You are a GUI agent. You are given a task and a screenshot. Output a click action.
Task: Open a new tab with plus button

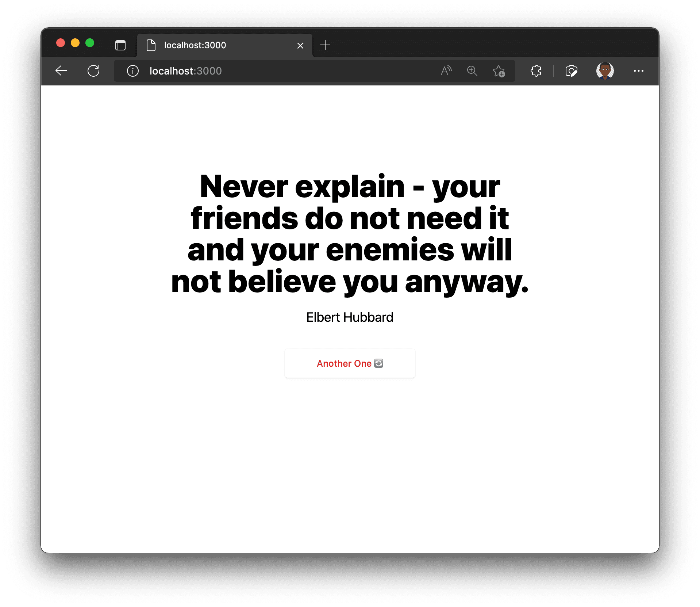(x=325, y=45)
